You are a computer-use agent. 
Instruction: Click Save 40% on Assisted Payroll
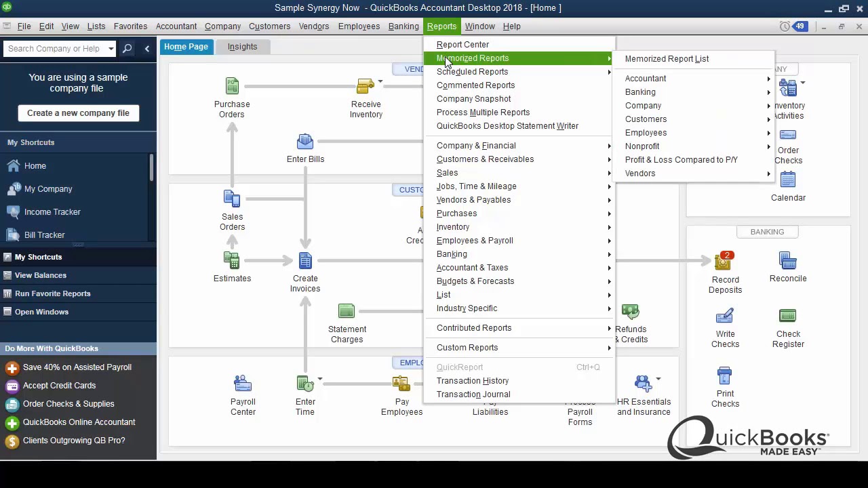(77, 367)
